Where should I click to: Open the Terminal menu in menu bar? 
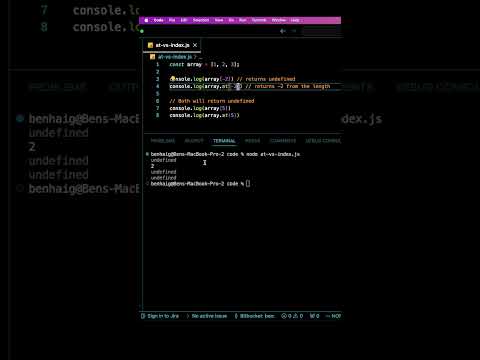coord(259,20)
